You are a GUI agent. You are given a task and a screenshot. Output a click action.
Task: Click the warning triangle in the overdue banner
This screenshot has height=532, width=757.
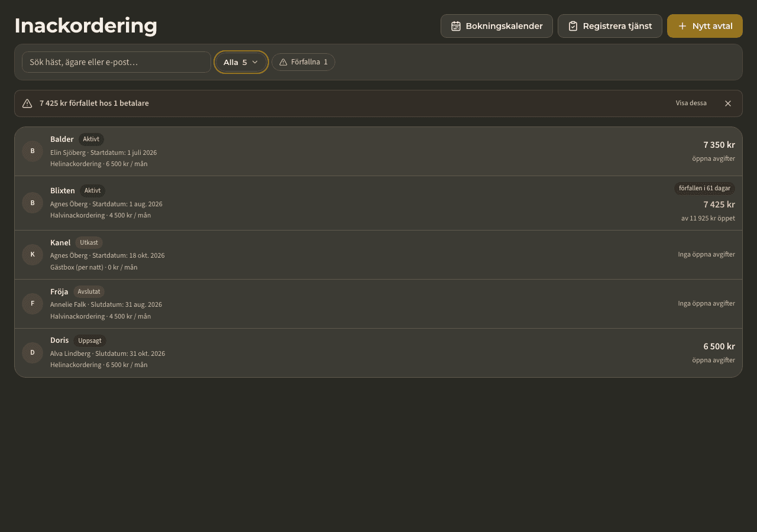[x=27, y=103]
